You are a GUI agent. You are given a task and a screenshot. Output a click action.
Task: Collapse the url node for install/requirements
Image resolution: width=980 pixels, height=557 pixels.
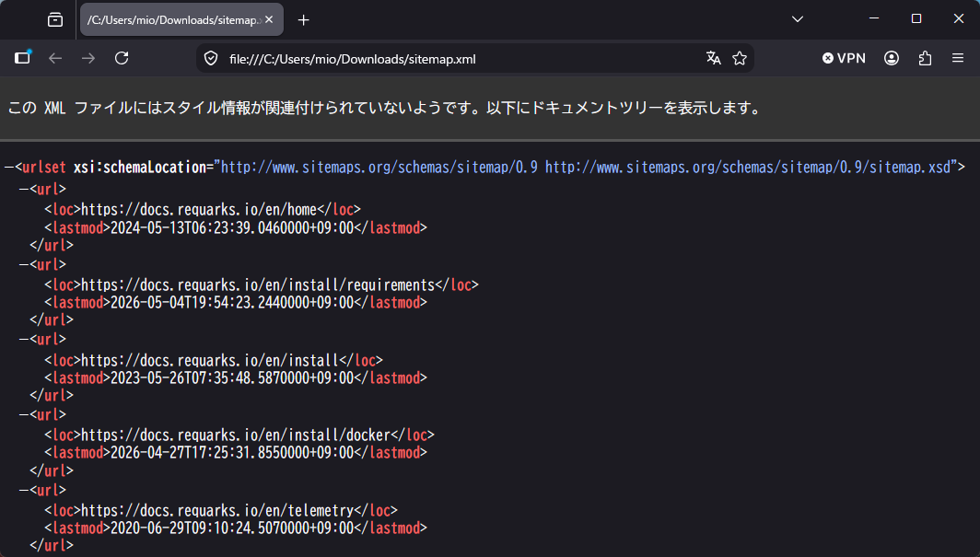[x=24, y=265]
